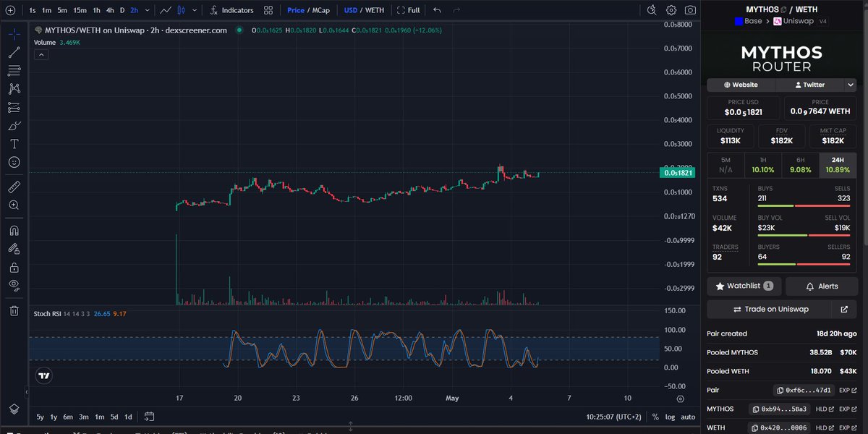Collapse the indicator legend chevron

(41, 54)
